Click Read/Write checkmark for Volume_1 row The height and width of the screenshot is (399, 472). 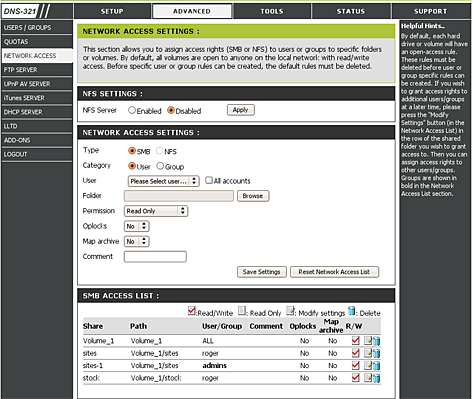pyautogui.click(x=355, y=341)
